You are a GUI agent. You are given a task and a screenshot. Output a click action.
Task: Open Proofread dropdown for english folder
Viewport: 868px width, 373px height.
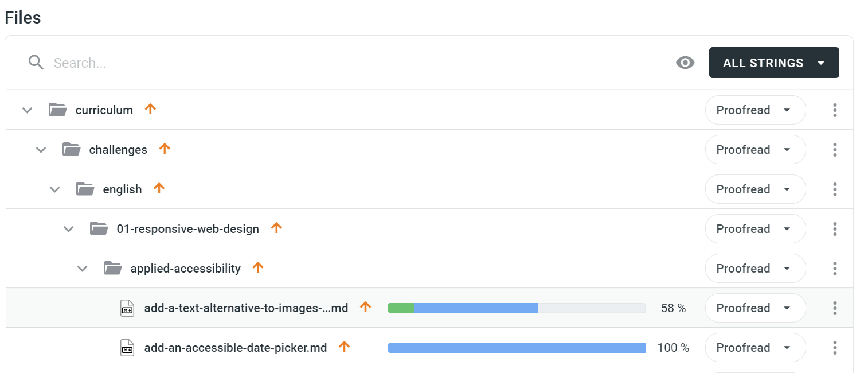point(755,189)
